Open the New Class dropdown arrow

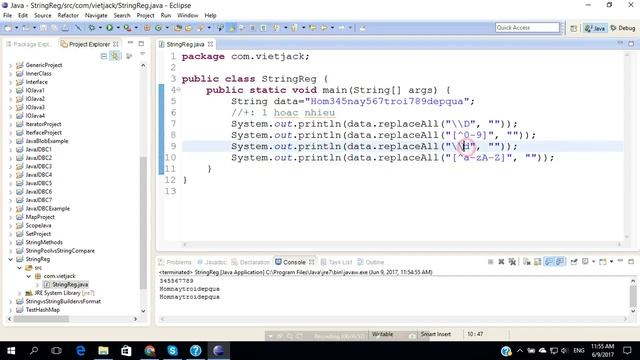coord(167,28)
